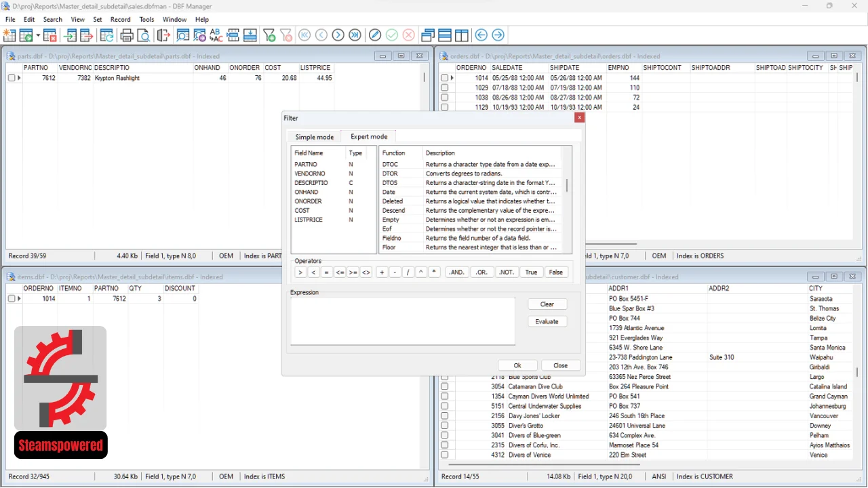This screenshot has height=488, width=868.
Task: Confirm the filter with Ok button
Action: [517, 365]
